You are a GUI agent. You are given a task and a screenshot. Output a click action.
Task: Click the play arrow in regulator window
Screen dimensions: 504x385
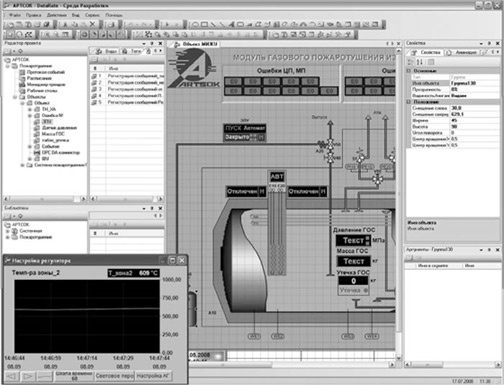[x=28, y=376]
